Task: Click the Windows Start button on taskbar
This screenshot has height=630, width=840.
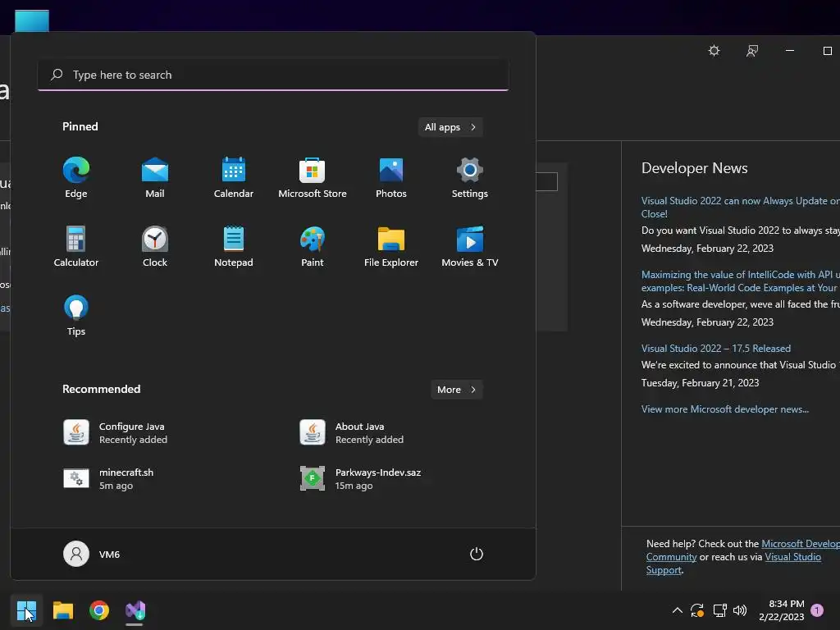Action: (x=26, y=610)
